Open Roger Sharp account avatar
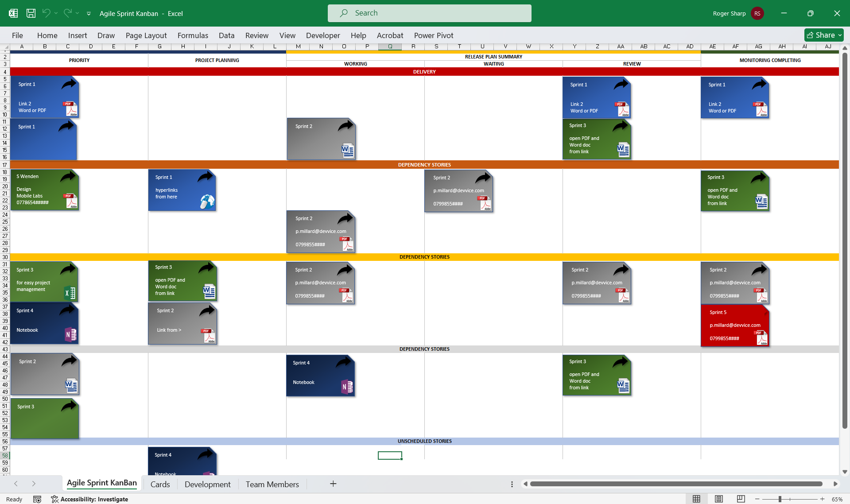Screen dimensions: 850x504 (x=757, y=13)
